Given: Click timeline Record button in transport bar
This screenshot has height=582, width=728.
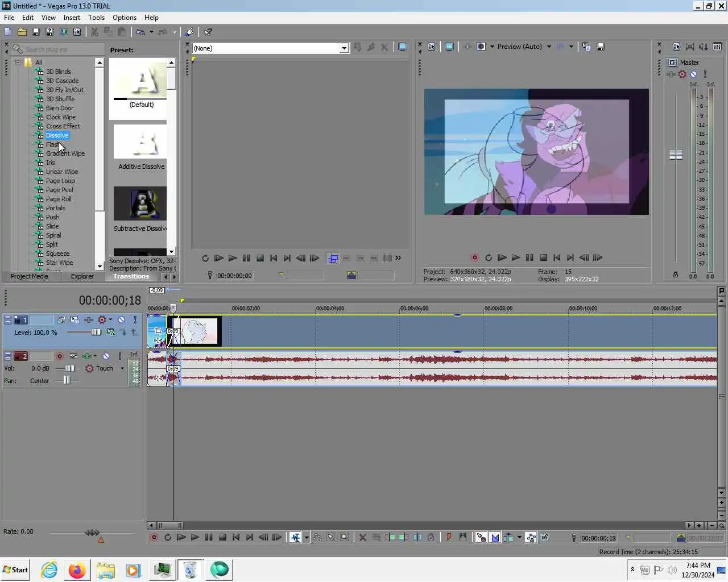Looking at the screenshot, I should coord(154,537).
